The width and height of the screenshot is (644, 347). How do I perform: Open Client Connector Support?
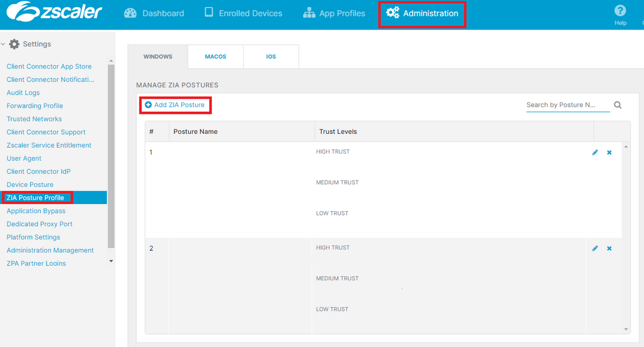46,132
